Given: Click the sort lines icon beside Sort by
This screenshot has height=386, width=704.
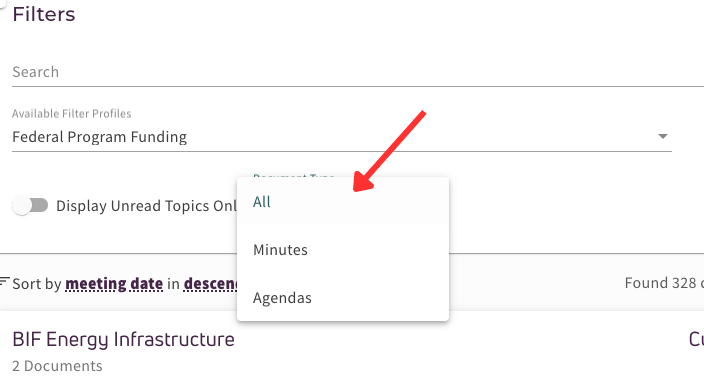Looking at the screenshot, I should (x=4, y=281).
